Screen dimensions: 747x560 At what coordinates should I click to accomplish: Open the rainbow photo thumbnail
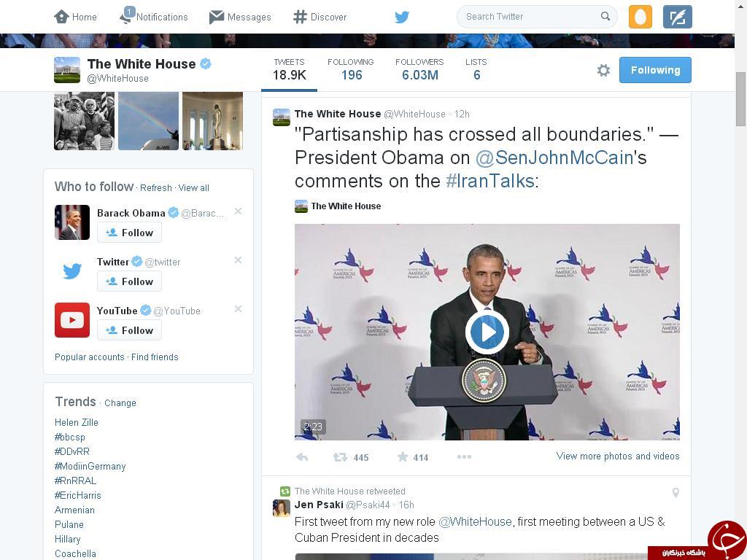pyautogui.click(x=149, y=121)
